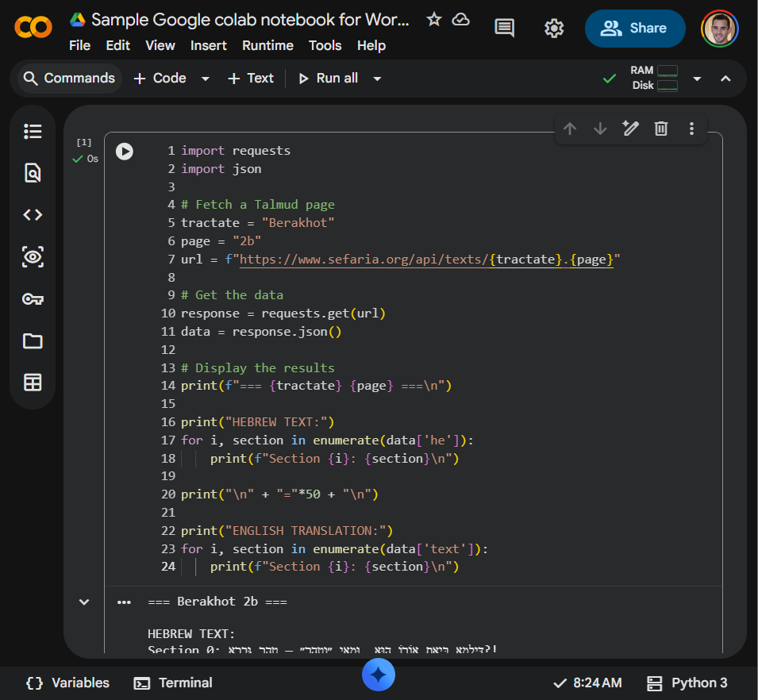
Task: Expand the RAM and Disk connection dropdown
Action: click(x=697, y=79)
